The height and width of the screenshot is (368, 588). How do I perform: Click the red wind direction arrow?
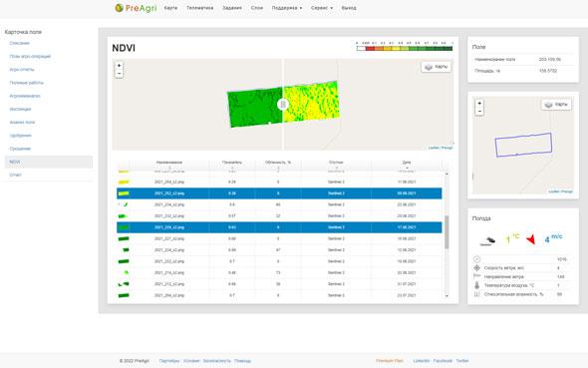tap(530, 239)
